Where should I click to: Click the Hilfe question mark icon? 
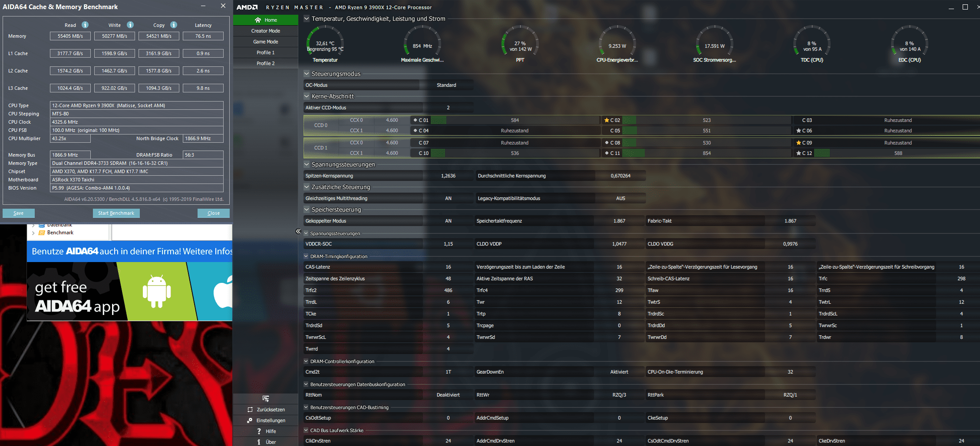[259, 431]
